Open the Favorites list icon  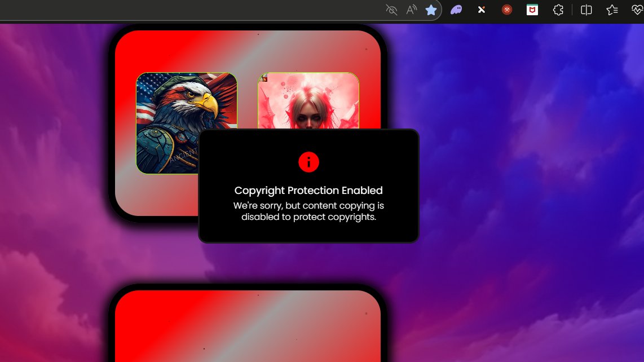(x=612, y=10)
